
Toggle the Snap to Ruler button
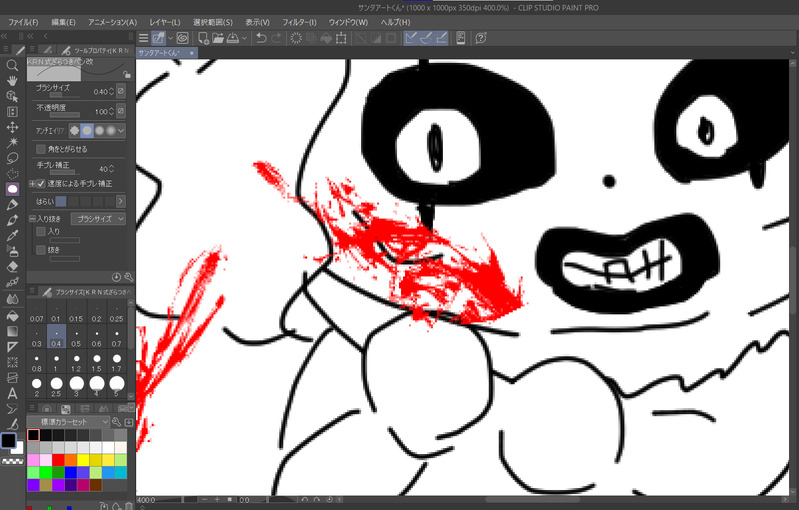[x=411, y=38]
